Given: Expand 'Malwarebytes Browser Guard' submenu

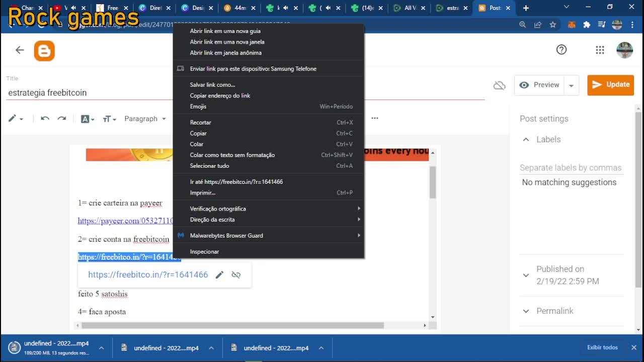Looking at the screenshot, I should tap(268, 235).
